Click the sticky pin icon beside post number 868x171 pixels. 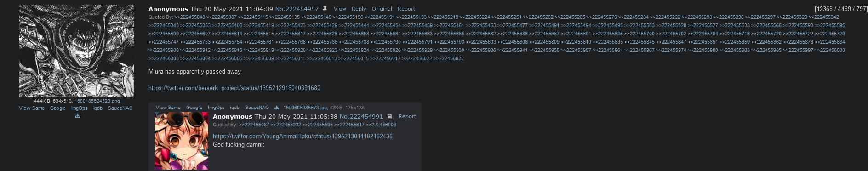325,9
